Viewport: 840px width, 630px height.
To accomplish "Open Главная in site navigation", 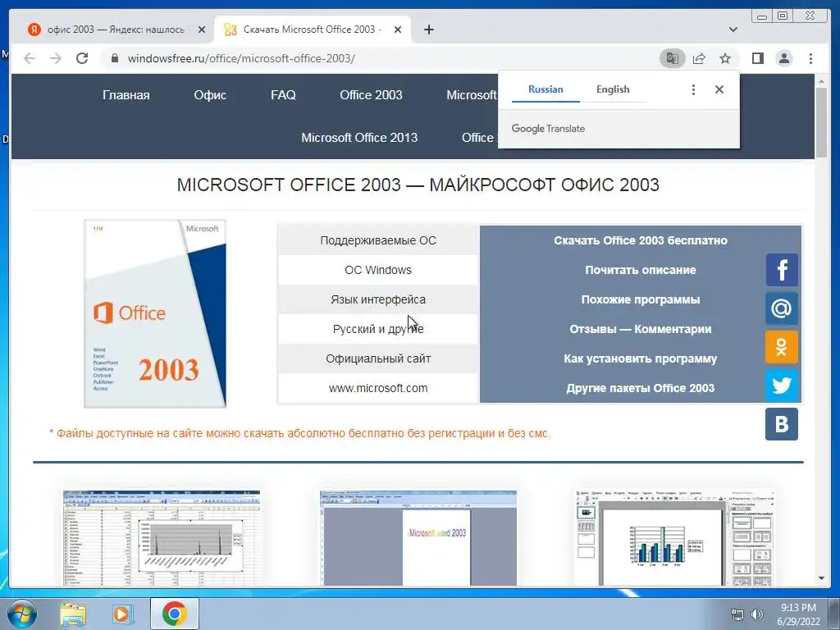I will (126, 95).
